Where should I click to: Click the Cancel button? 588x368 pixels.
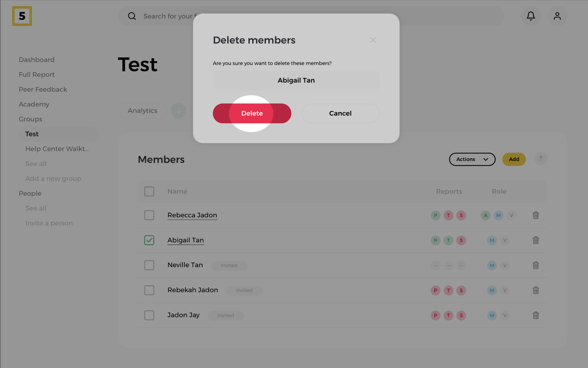click(340, 113)
